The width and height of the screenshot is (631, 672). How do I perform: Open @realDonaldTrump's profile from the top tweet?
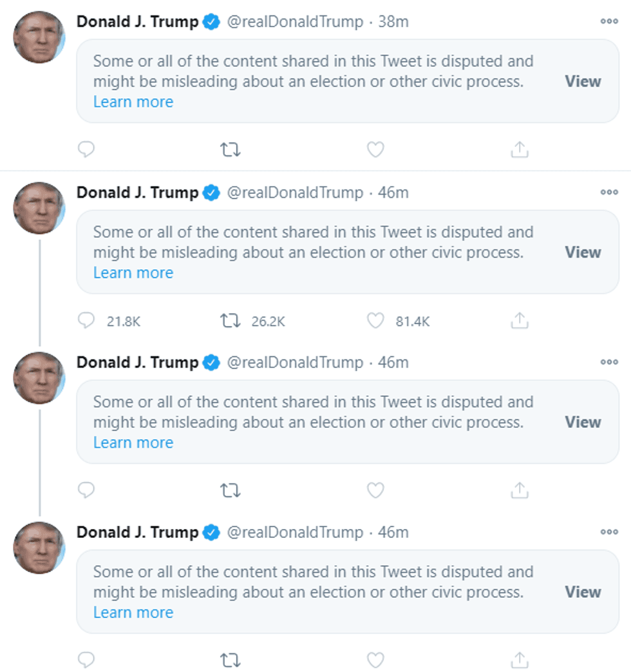tap(296, 21)
